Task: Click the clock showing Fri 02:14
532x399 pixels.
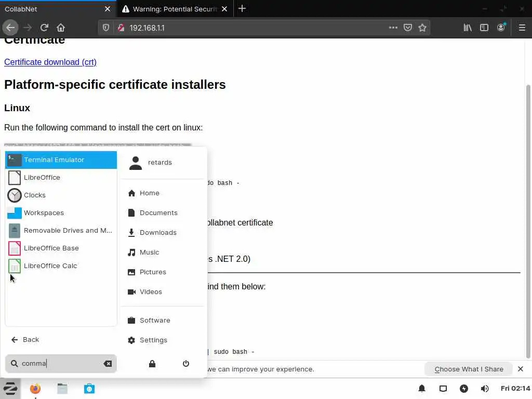Action: point(515,388)
